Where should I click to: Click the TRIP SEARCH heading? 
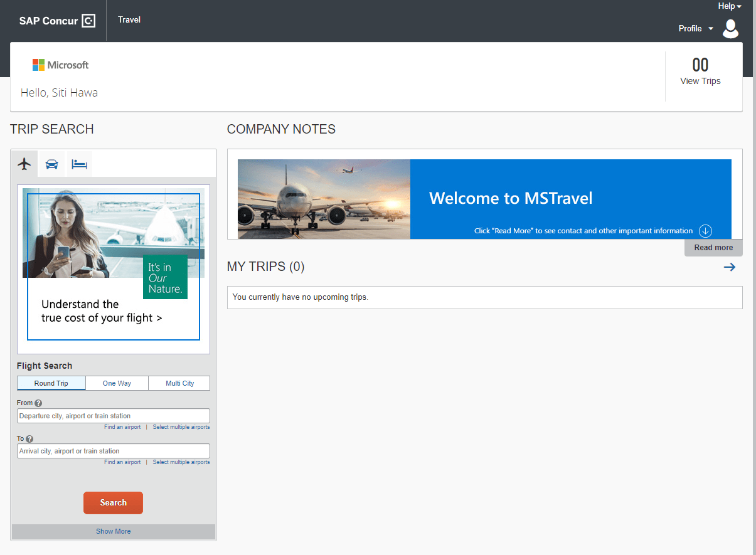[x=52, y=129]
